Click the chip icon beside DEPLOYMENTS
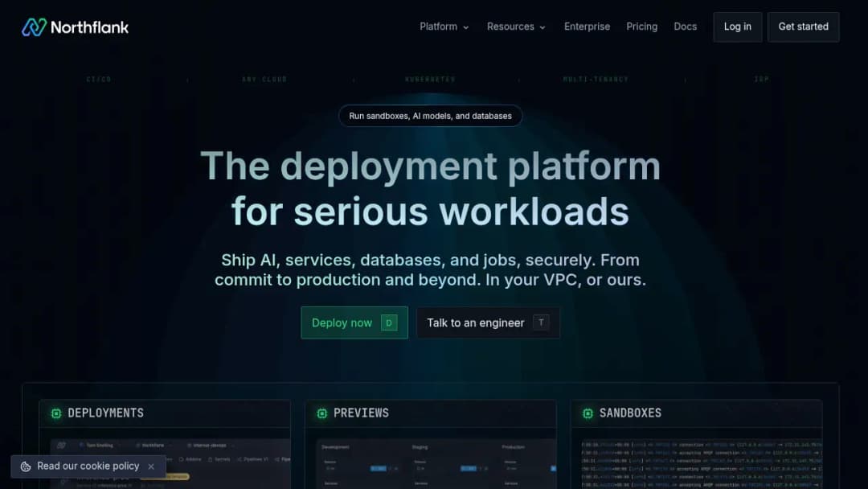This screenshot has width=868, height=489. click(56, 413)
